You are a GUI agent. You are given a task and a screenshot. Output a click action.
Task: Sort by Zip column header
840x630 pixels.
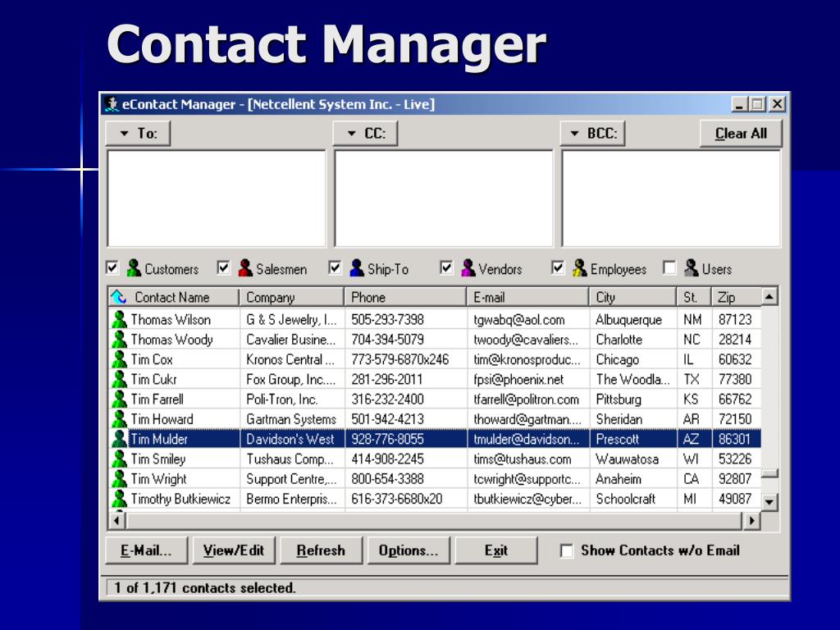736,297
